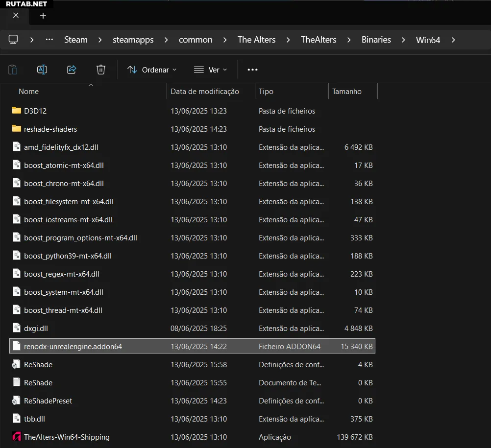Viewport: 491px width, 448px height.
Task: Go to common folder in breadcrumb
Action: [196, 40]
